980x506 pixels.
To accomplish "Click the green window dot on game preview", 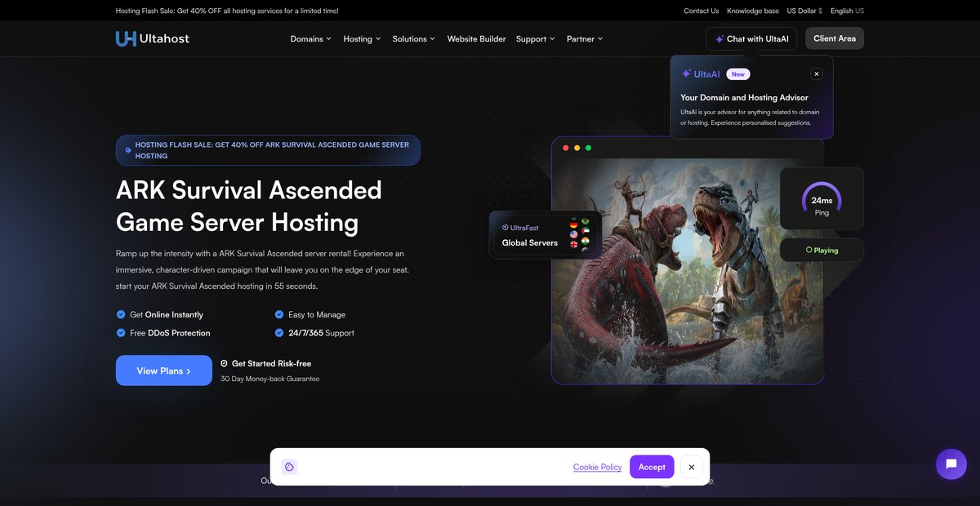I will coord(588,148).
